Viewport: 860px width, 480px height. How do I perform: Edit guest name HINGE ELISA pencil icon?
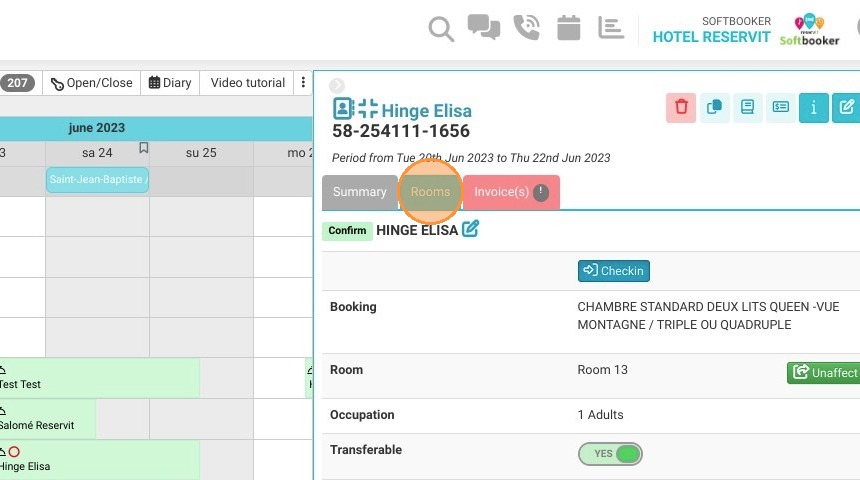(470, 229)
